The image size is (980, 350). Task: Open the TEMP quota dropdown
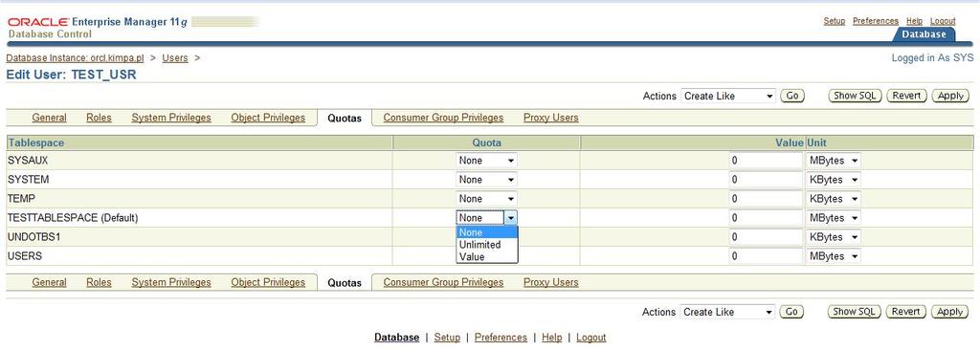point(486,199)
